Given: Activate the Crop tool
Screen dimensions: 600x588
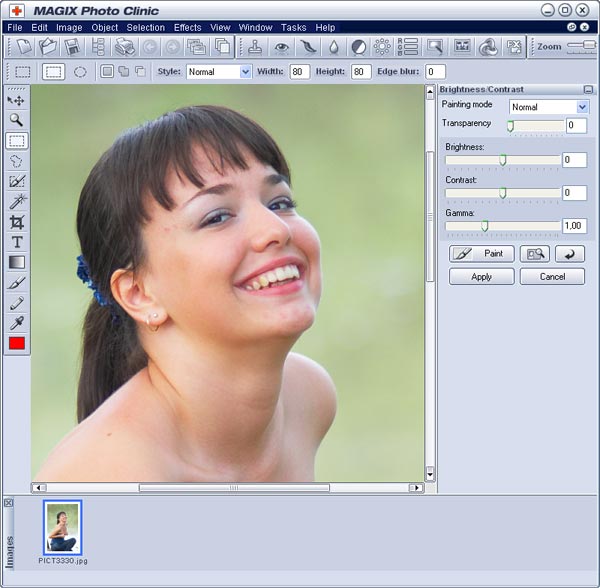Looking at the screenshot, I should pyautogui.click(x=17, y=222).
